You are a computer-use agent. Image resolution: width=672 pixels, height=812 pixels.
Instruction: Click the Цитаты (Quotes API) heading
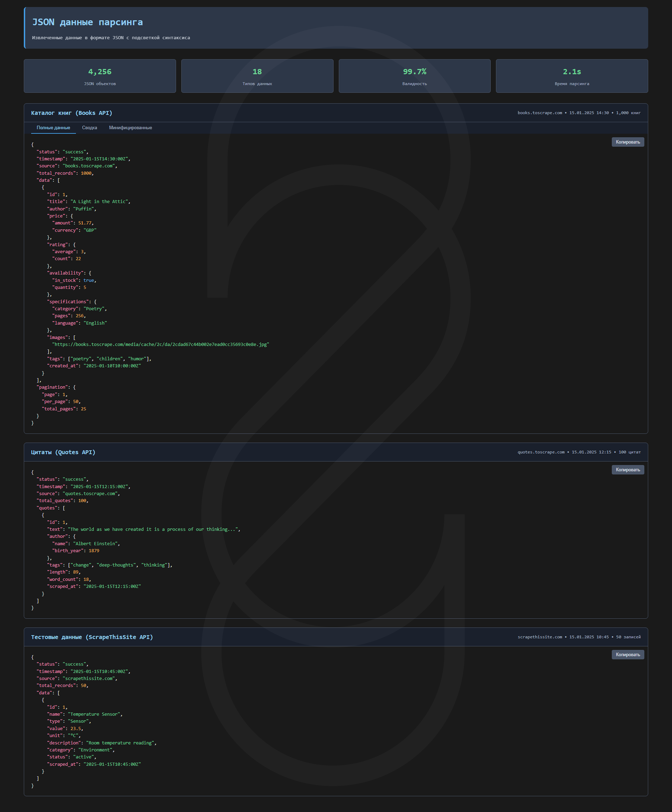[x=63, y=452]
